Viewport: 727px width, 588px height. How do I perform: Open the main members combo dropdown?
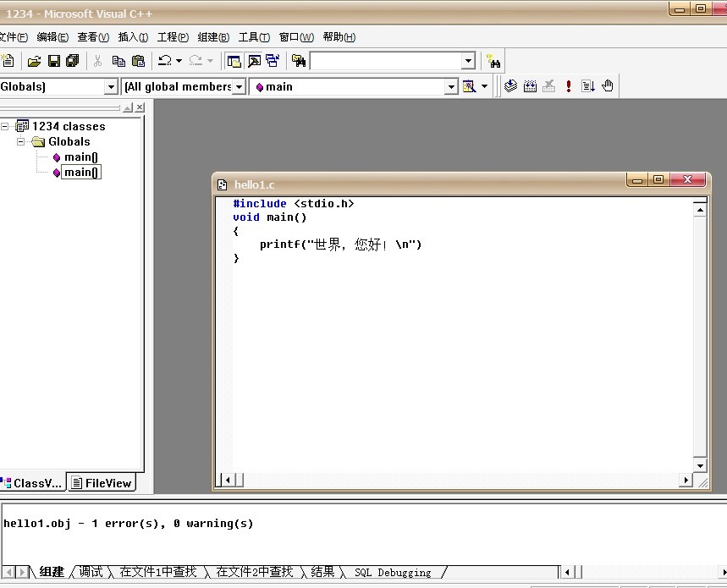(451, 86)
